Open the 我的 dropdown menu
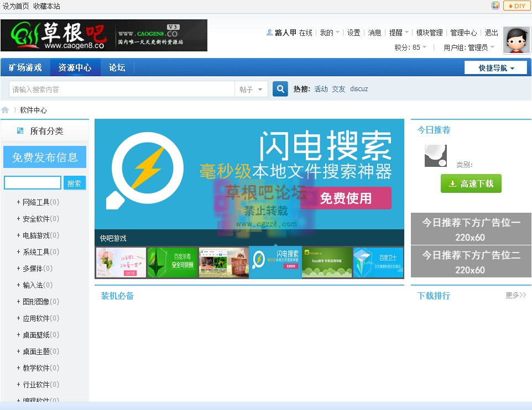The height and width of the screenshot is (410, 532). (x=328, y=32)
